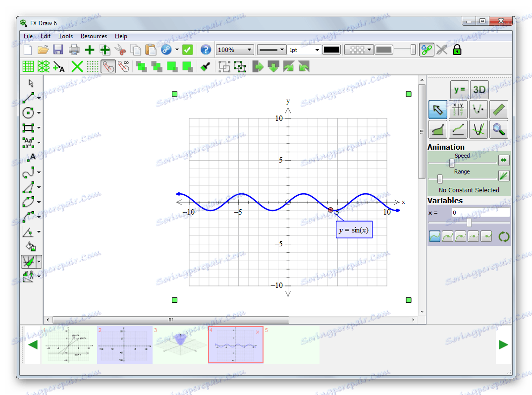Image resolution: width=532 pixels, height=395 pixels.
Task: Open the Tools menu
Action: click(x=65, y=36)
